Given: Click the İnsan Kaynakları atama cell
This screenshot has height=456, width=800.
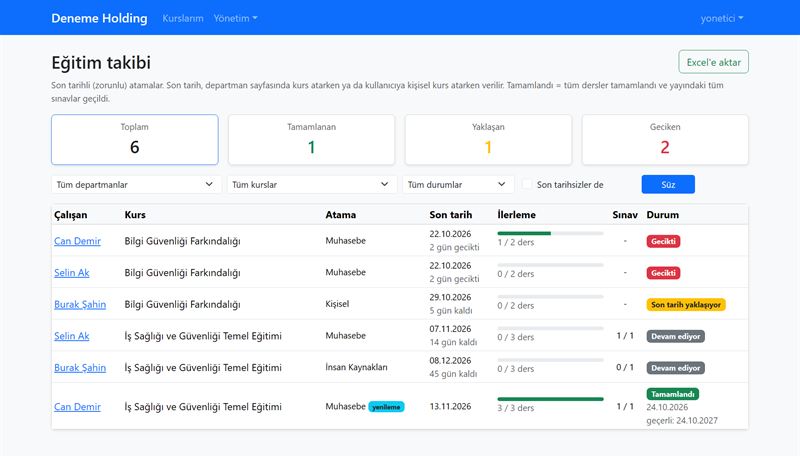Looking at the screenshot, I should [x=356, y=367].
